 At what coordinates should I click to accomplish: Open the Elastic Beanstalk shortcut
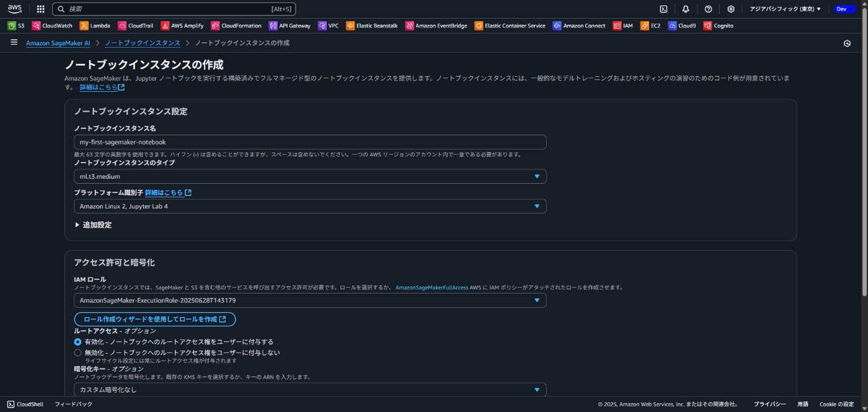372,26
